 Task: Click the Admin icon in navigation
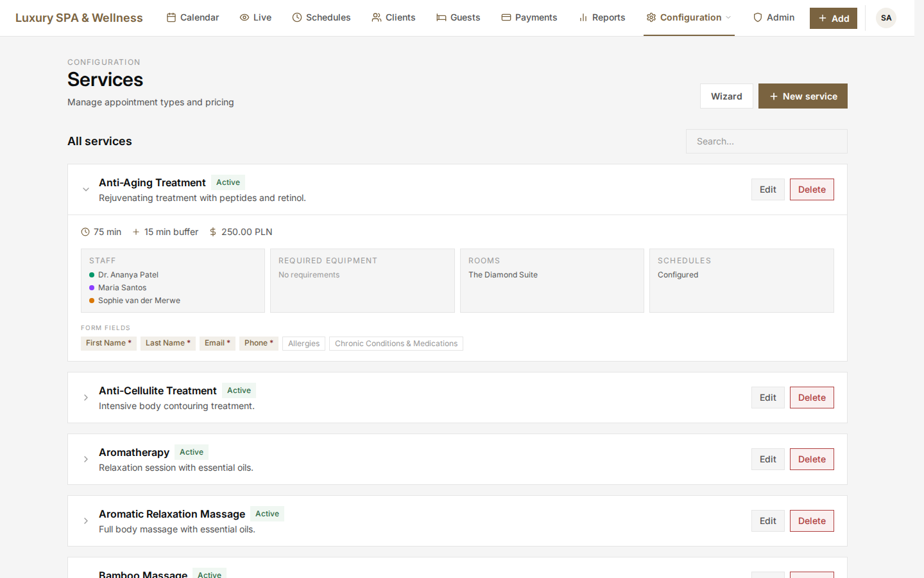click(757, 17)
